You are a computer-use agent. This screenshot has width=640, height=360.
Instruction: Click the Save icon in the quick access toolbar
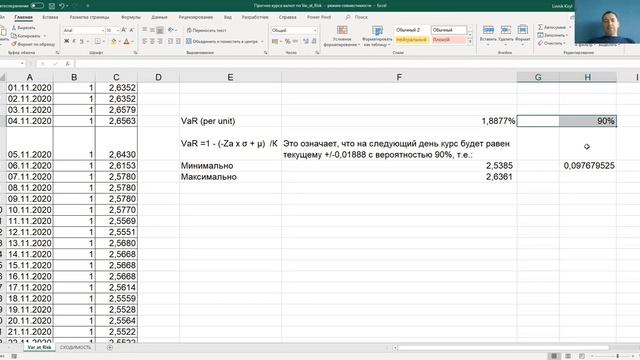(52, 6)
